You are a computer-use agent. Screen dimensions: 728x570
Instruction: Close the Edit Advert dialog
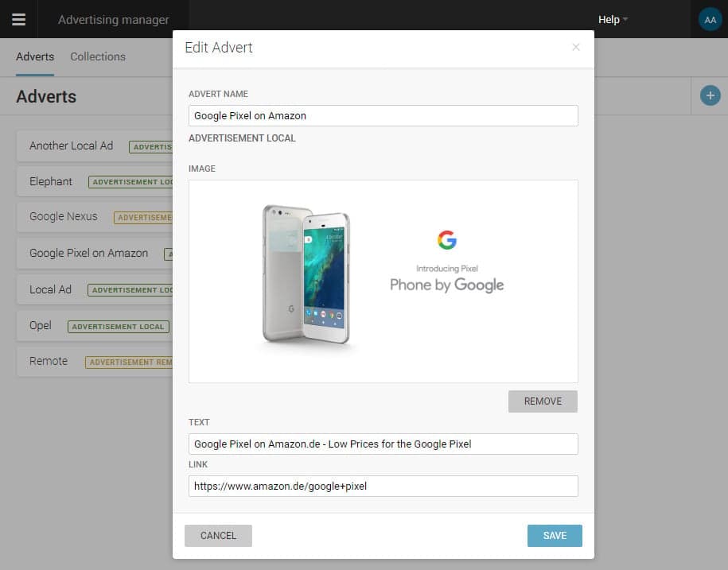(x=576, y=48)
